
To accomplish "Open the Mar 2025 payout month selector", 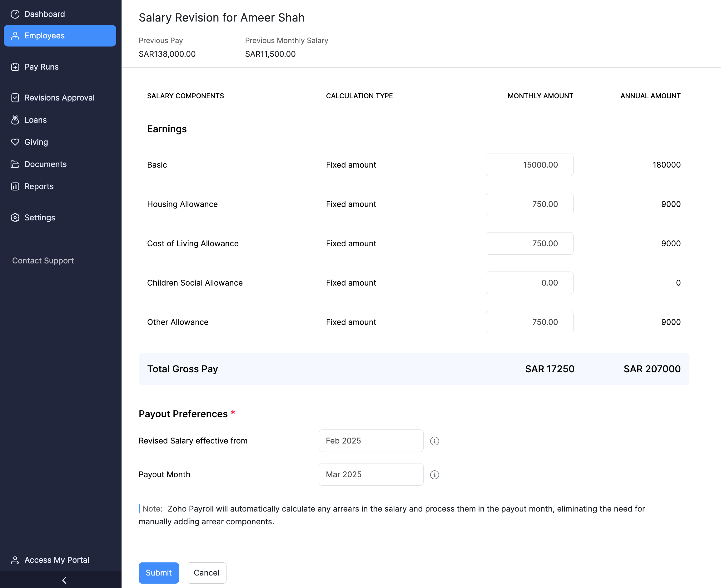I will [370, 474].
